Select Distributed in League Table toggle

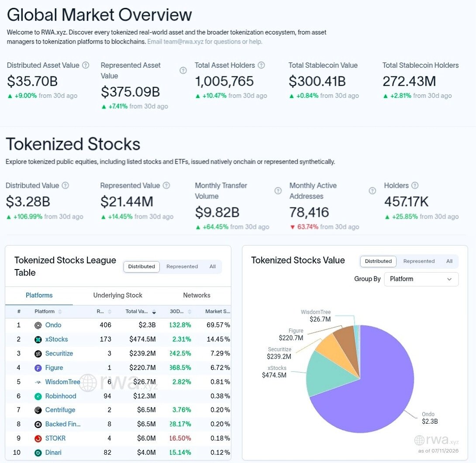[x=141, y=266]
